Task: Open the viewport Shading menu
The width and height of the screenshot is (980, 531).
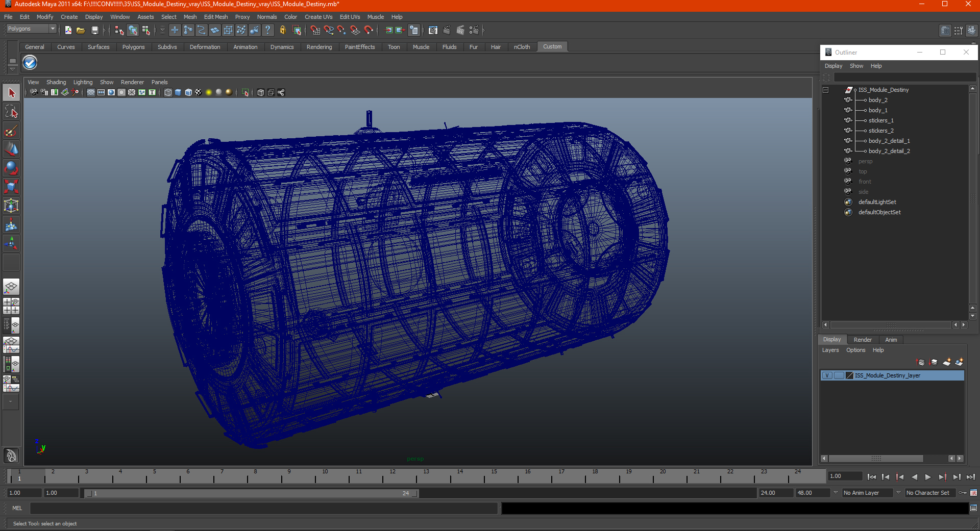Action: pos(56,82)
